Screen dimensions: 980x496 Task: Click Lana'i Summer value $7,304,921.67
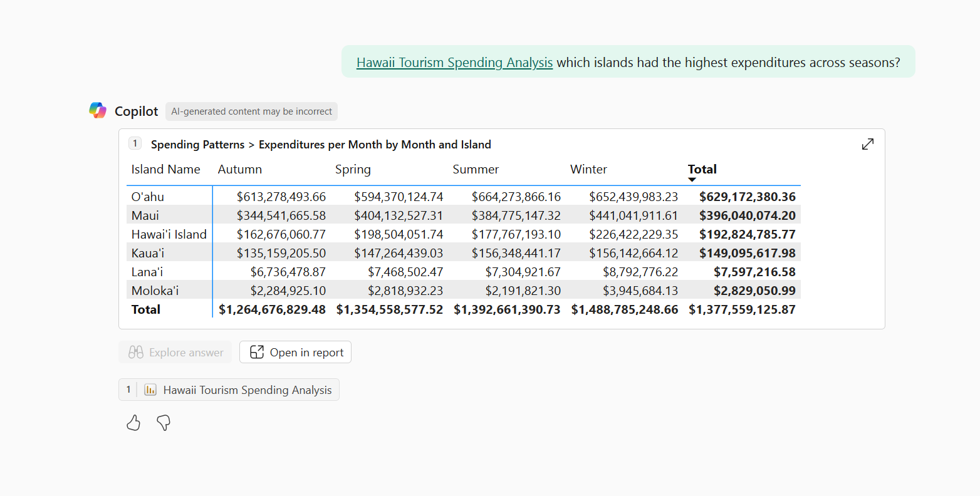point(523,272)
